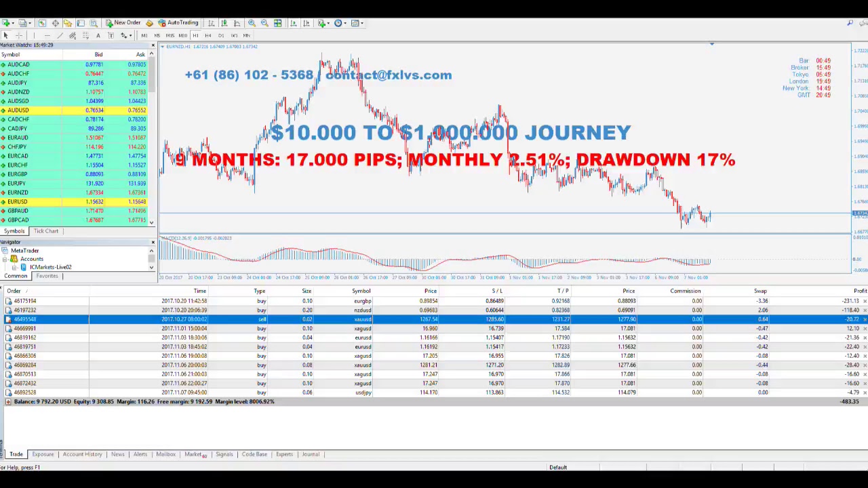Close the Market Watch panel
The image size is (868, 488).
[153, 45]
